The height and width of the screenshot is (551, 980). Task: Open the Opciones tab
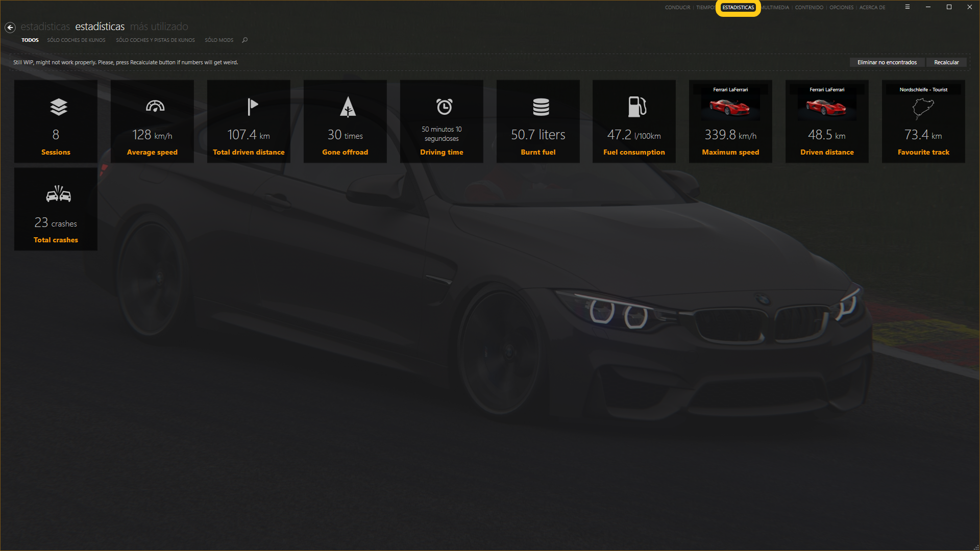(841, 8)
